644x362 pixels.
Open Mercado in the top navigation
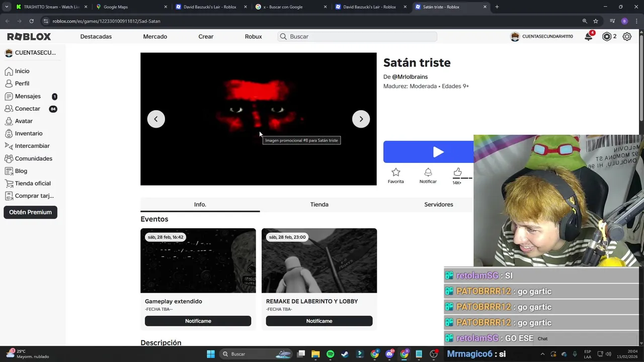click(155, 37)
